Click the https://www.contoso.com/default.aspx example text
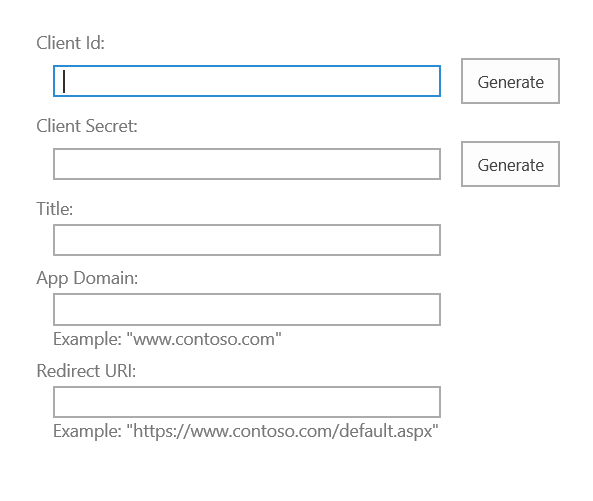Screen dimensions: 593x501 click(x=246, y=431)
